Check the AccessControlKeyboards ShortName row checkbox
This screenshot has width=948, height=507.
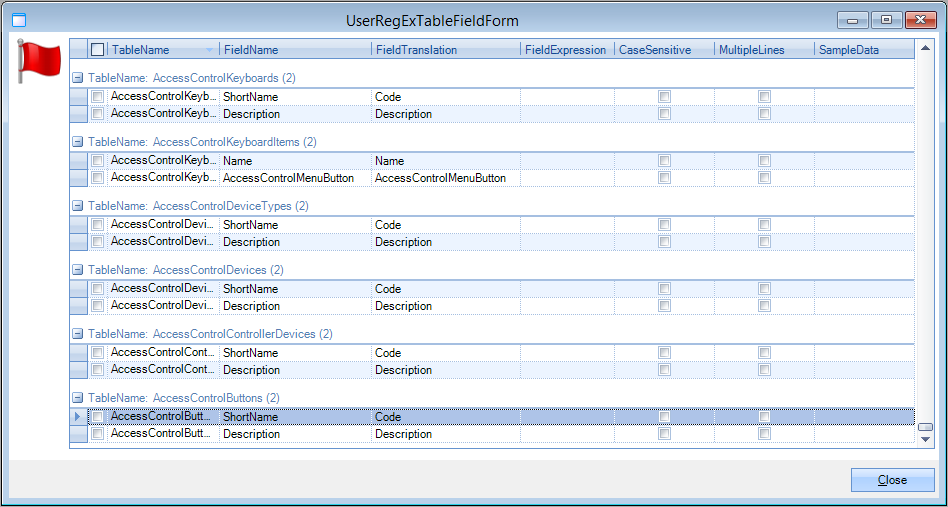pos(97,97)
